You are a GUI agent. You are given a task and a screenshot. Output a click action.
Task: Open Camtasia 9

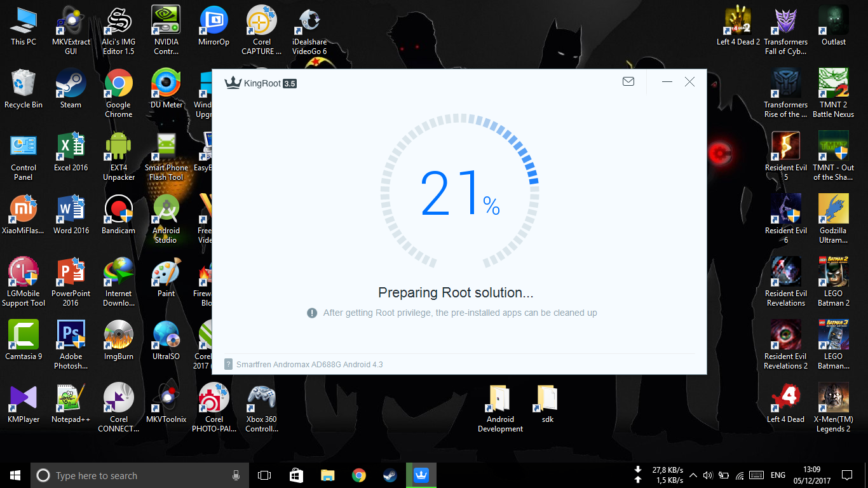[x=24, y=341]
